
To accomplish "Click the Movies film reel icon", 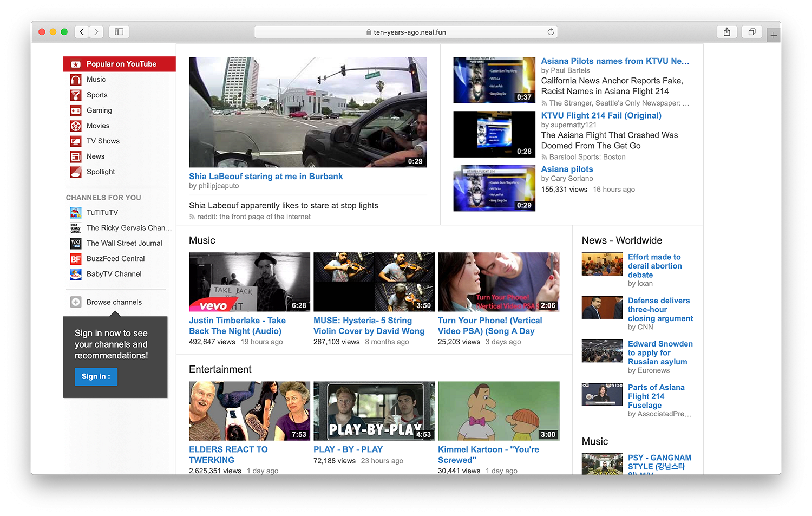I will (x=76, y=126).
